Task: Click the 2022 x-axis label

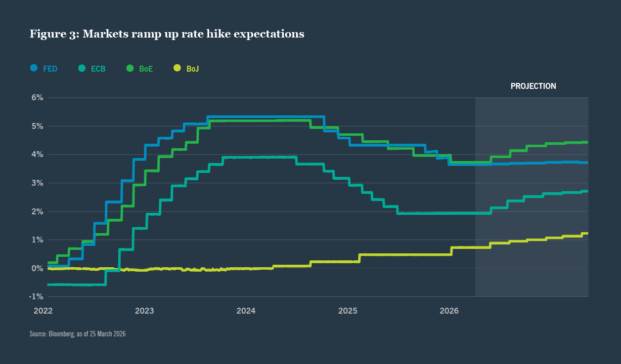Action: pos(43,311)
